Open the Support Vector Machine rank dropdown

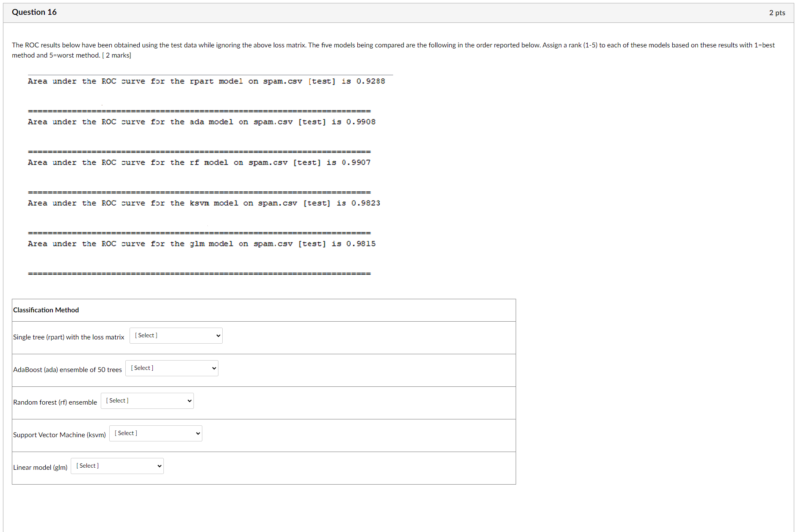155,433
